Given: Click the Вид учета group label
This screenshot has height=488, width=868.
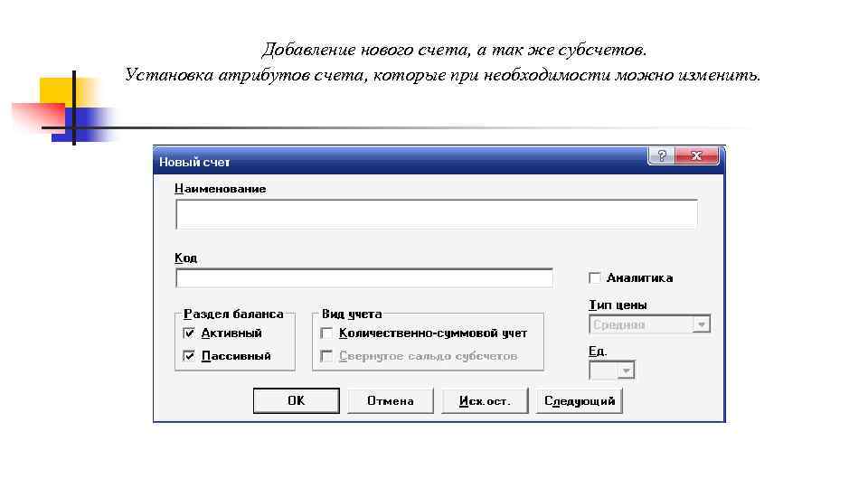Looking at the screenshot, I should click(x=352, y=314).
